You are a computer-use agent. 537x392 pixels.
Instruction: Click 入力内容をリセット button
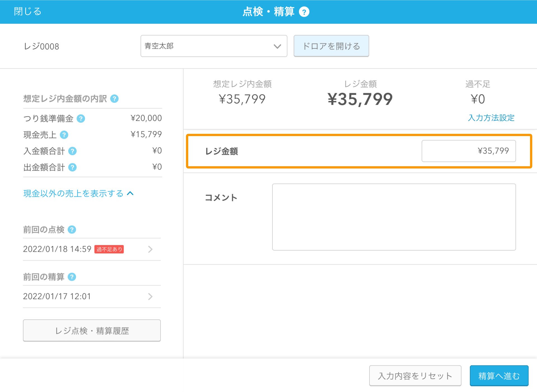415,376
